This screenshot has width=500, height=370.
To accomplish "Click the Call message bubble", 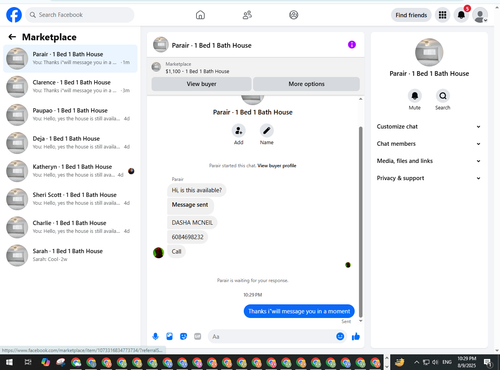I will click(x=176, y=252).
